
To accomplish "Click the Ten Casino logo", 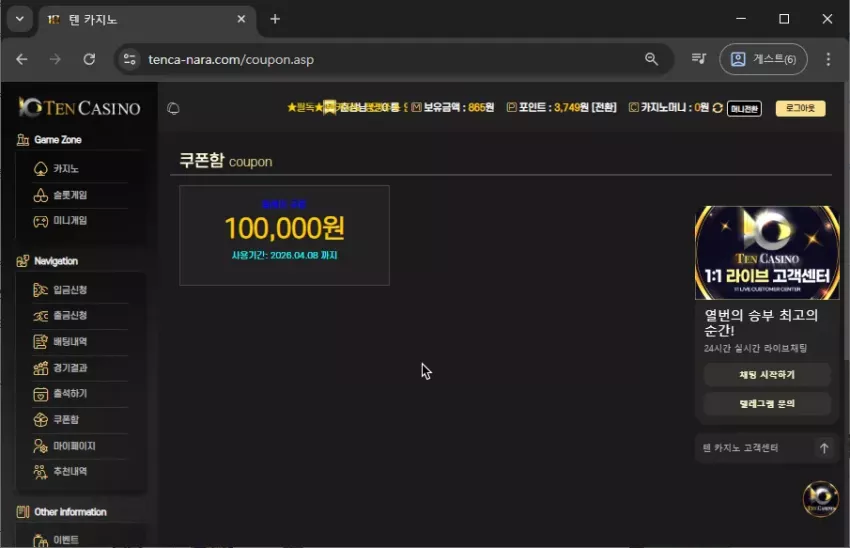I will [x=79, y=107].
